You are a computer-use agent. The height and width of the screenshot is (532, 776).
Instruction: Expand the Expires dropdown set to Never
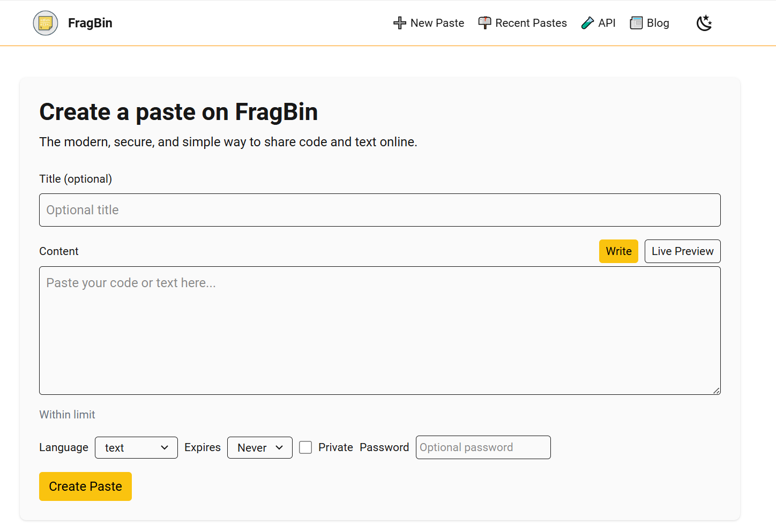pos(260,447)
